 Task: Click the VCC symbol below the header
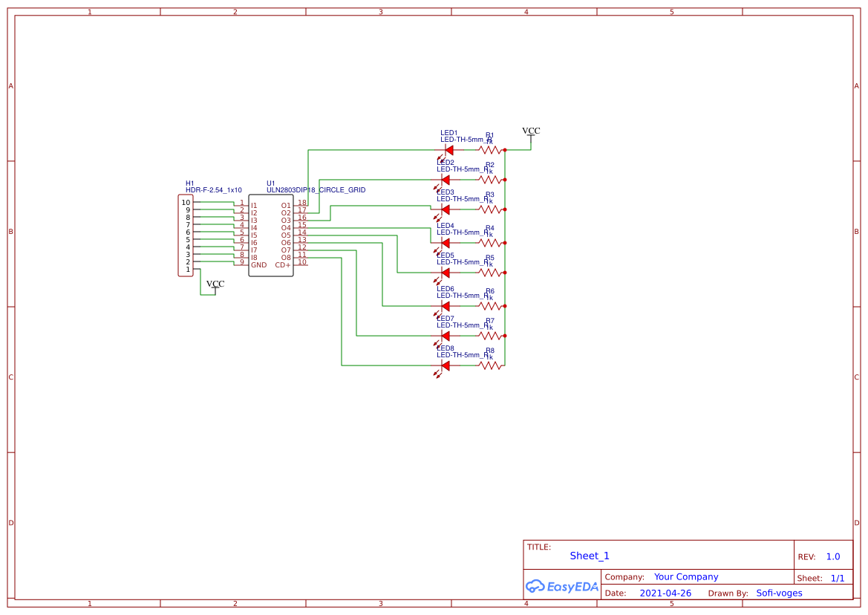click(215, 284)
